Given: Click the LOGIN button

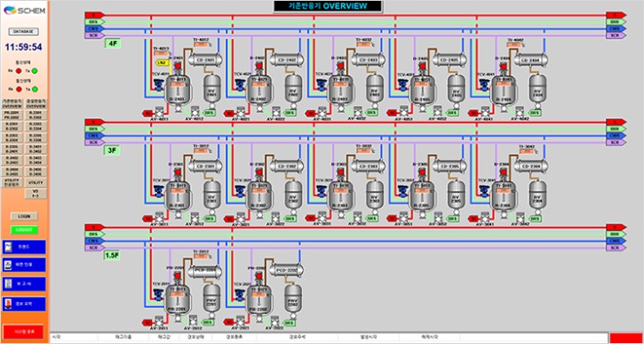Looking at the screenshot, I should (x=24, y=216).
